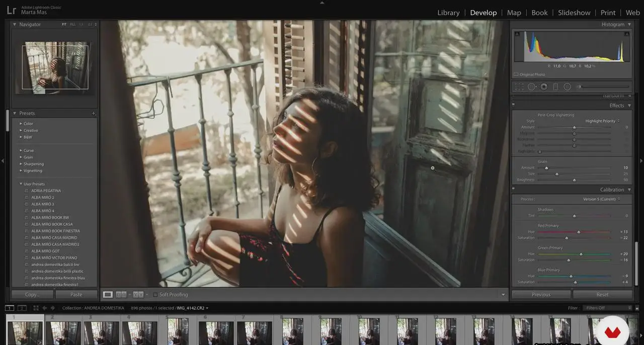Select the Red Eye Correction tool

point(544,87)
